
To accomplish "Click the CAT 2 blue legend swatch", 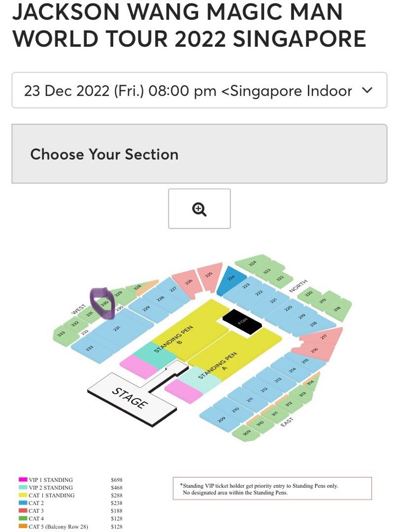I will (23, 503).
